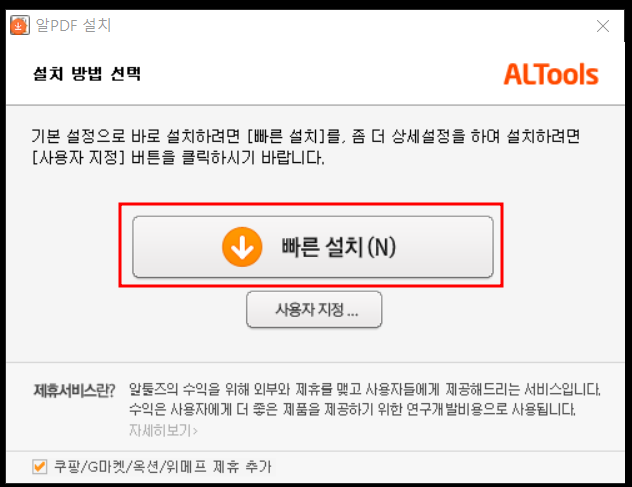Image resolution: width=632 pixels, height=487 pixels.
Task: Click the (N) shortcut hint on quick install
Action: (381, 247)
